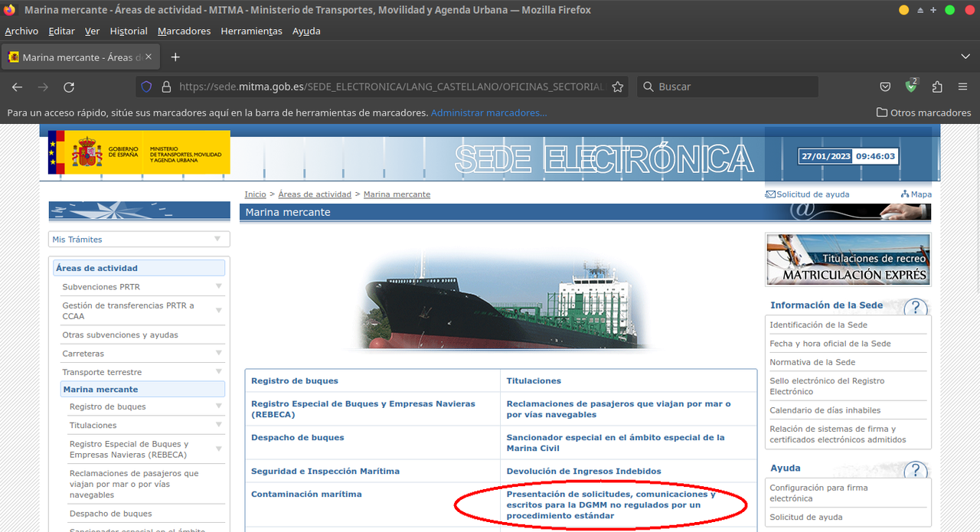This screenshot has height=532, width=980.
Task: Open the shield tracking protection icon
Action: click(146, 86)
